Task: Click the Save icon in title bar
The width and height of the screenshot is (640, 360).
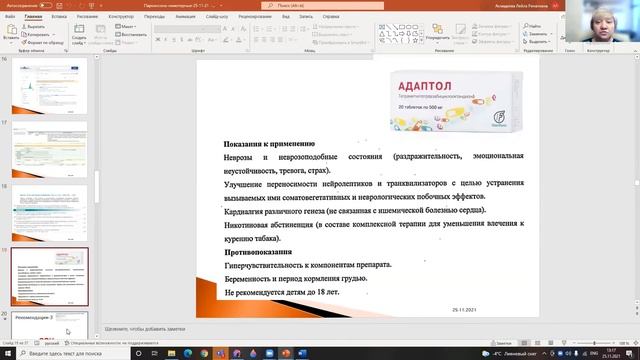Action: coord(60,6)
